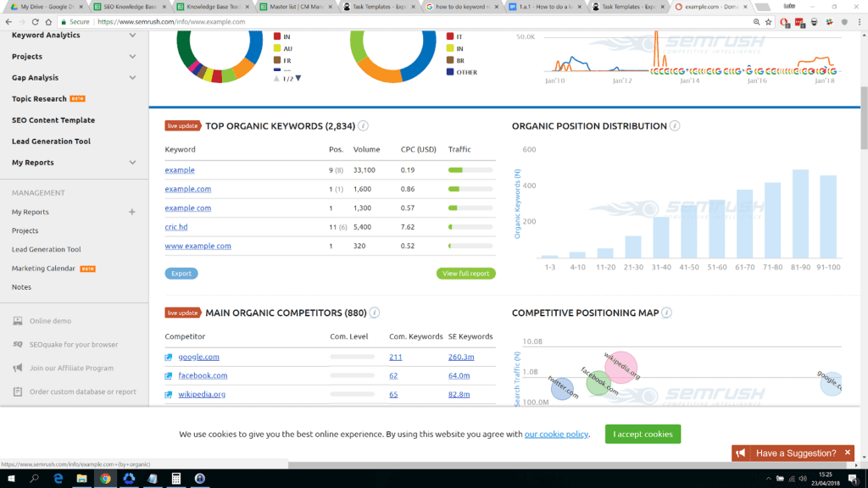Viewport: 868px width, 488px height.
Task: Open the bold Lead Generation Tool item
Action: (x=51, y=141)
